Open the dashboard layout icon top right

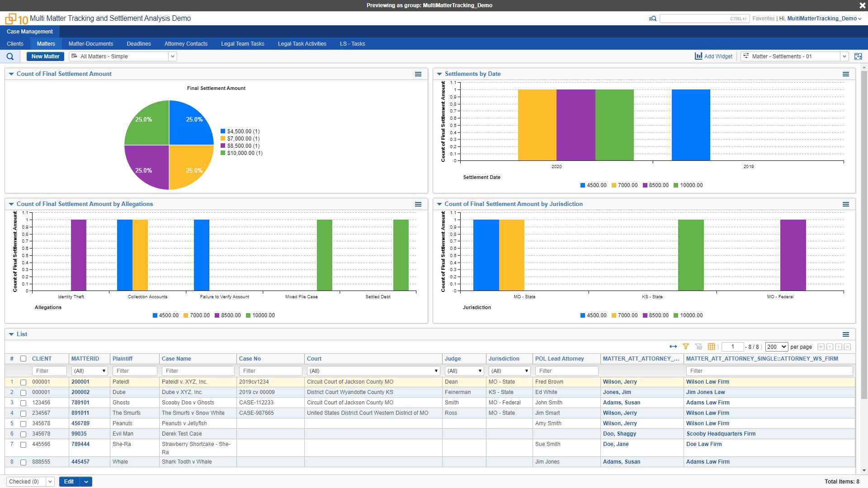(x=859, y=56)
